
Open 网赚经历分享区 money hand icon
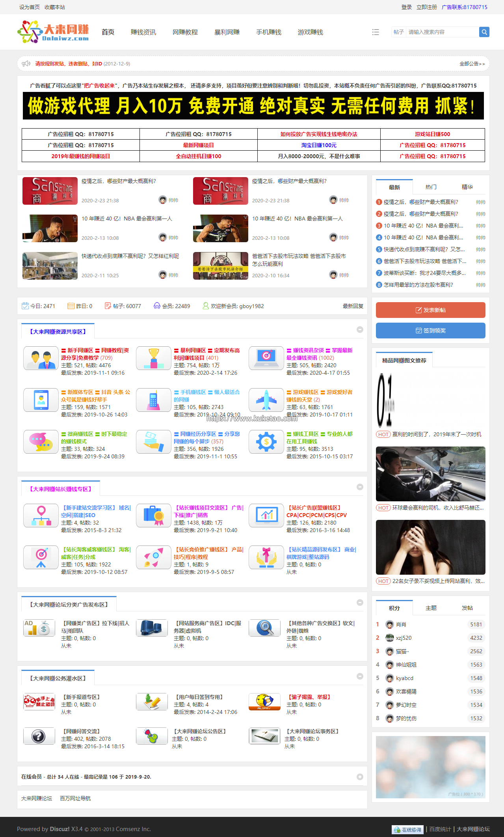[x=154, y=441]
